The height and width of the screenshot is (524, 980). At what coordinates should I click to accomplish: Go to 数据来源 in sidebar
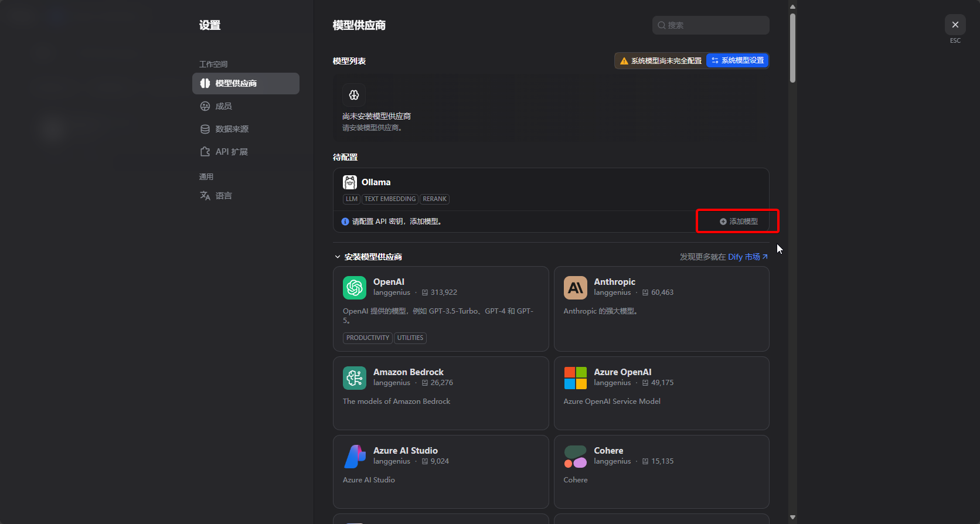(x=232, y=129)
